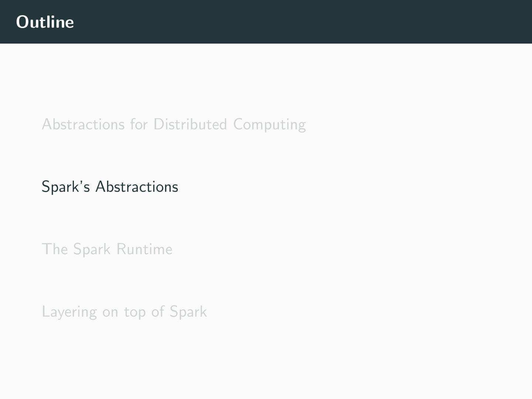The width and height of the screenshot is (532, 399).
Task: Click the word "of" in the Layering item
Action: 158,311
